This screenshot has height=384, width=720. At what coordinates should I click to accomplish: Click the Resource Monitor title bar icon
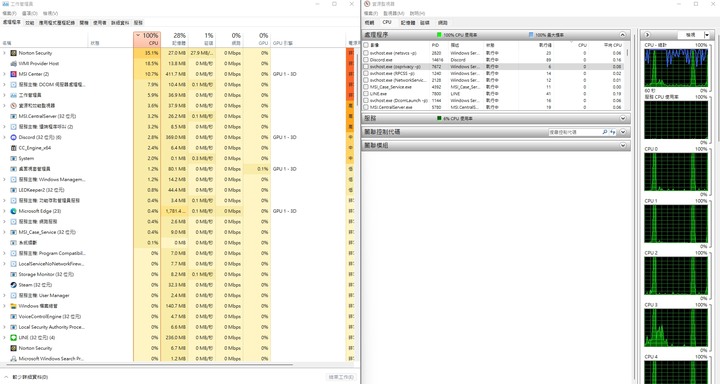tap(366, 4)
